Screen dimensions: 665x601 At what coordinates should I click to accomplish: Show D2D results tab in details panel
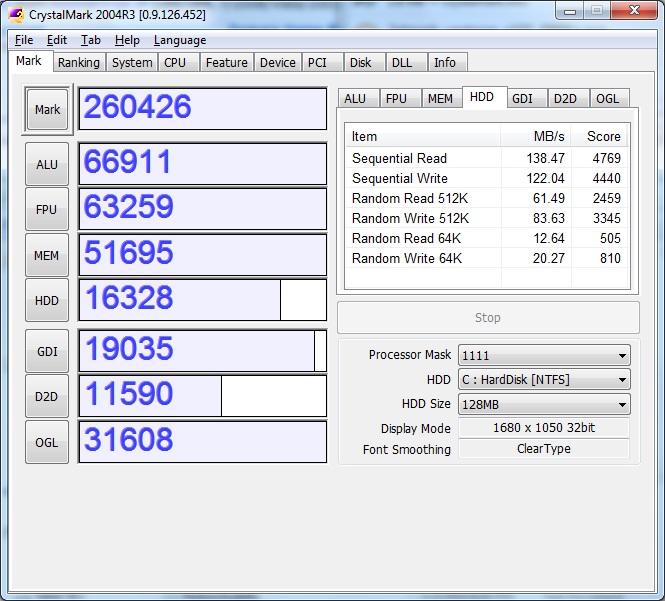coord(568,98)
